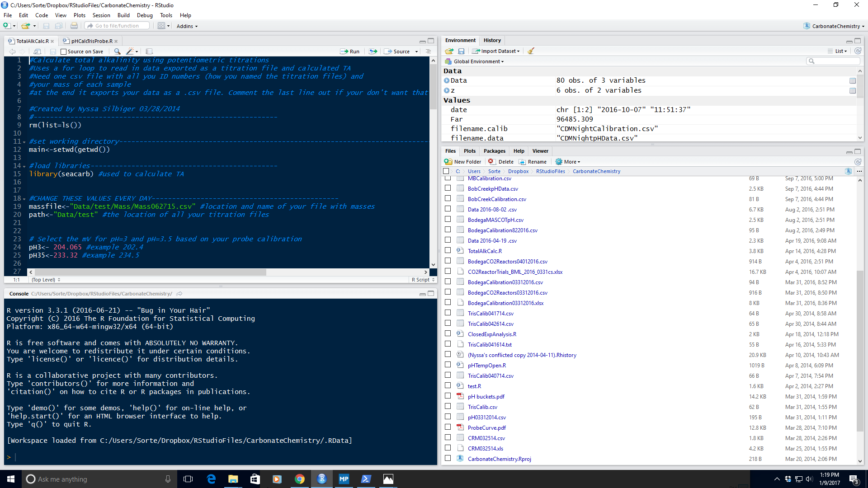Refresh the Files pane listing
Viewport: 868px width, 488px height.
858,162
